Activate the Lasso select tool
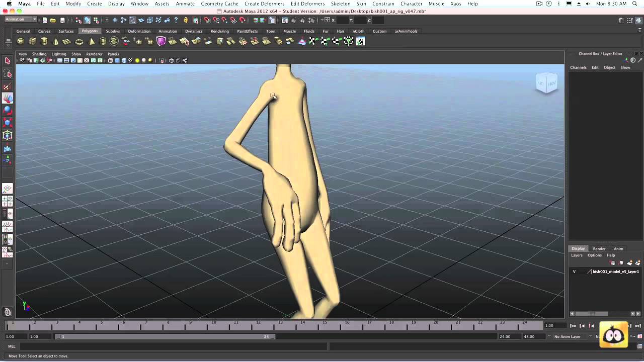644x362 pixels. [8, 74]
